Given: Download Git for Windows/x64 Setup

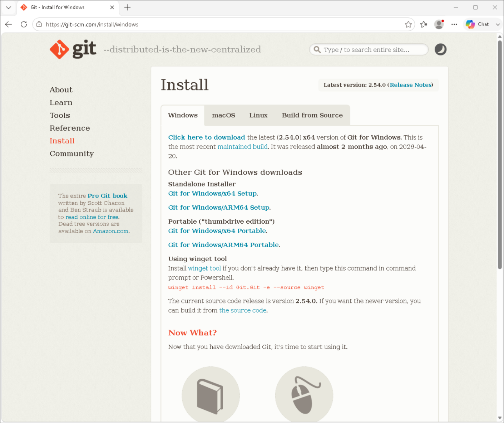Looking at the screenshot, I should [212, 194].
